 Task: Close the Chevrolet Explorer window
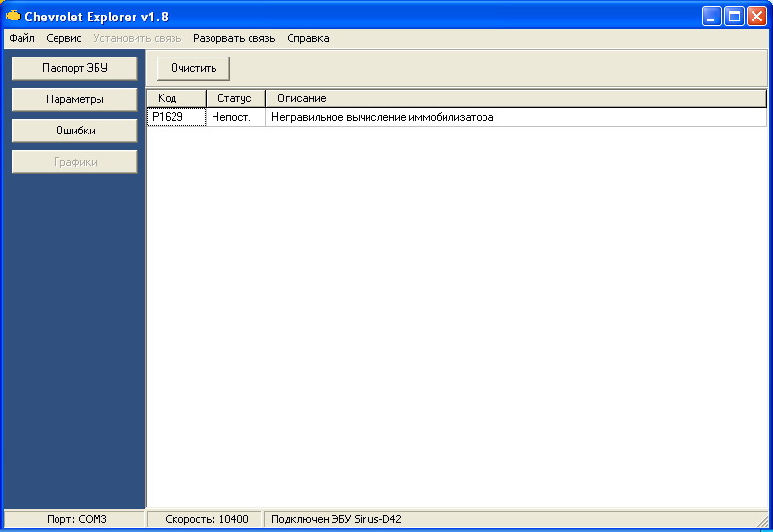point(756,17)
